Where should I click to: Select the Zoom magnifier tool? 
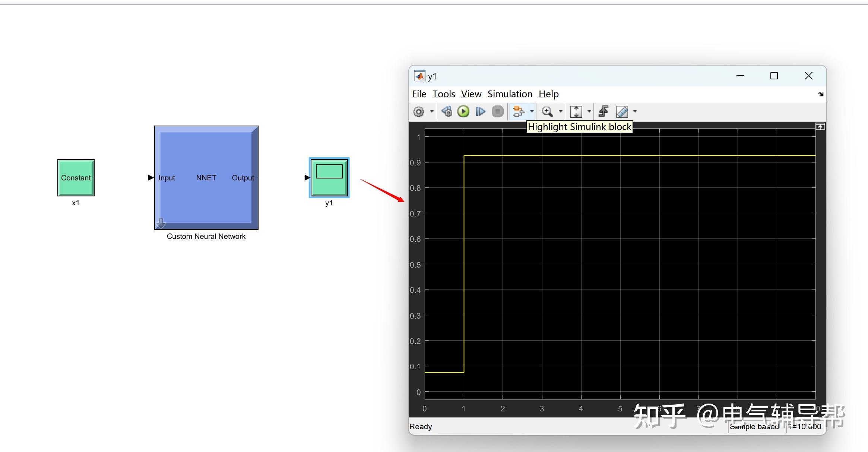pos(547,111)
